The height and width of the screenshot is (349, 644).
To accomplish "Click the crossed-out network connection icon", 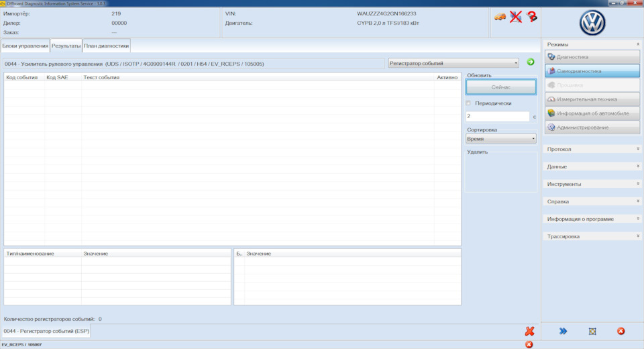I will [516, 17].
